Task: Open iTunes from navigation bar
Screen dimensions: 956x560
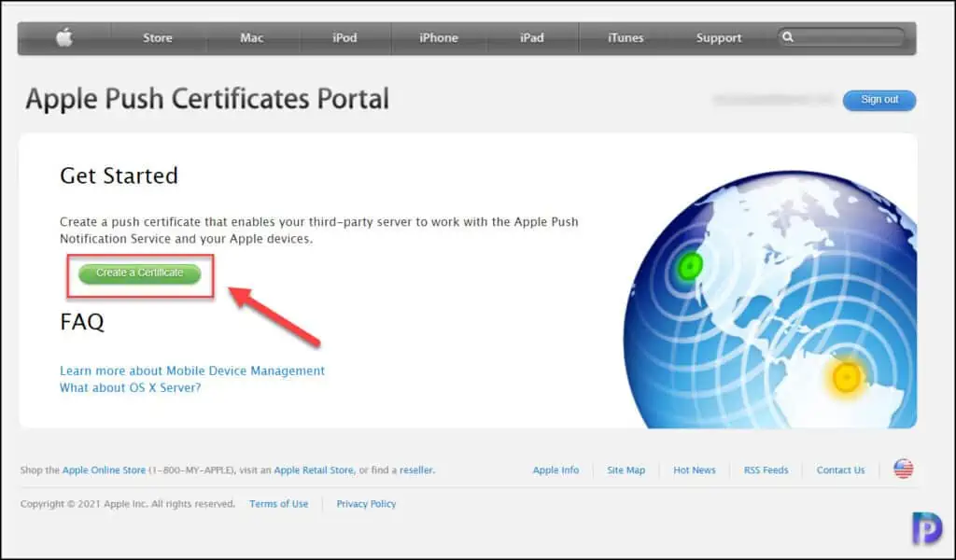Action: (x=626, y=37)
